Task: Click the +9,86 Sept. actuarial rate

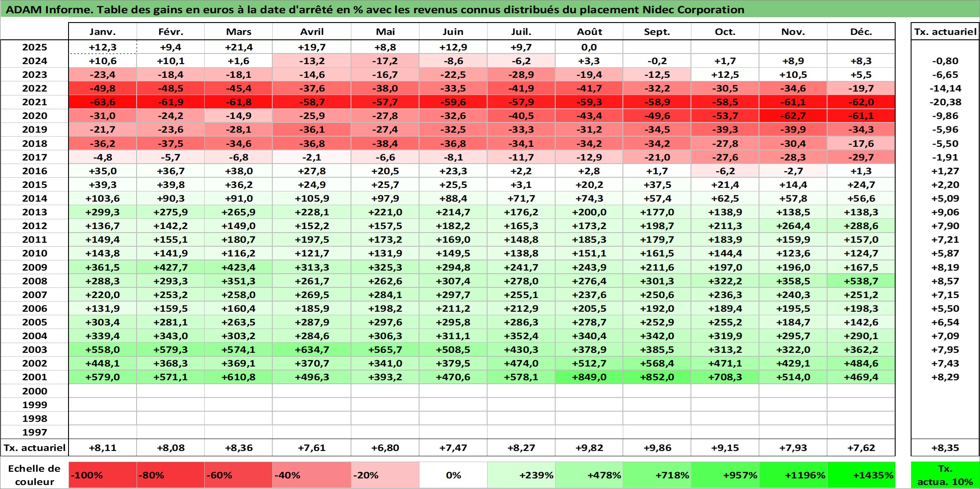Action: coord(657,448)
